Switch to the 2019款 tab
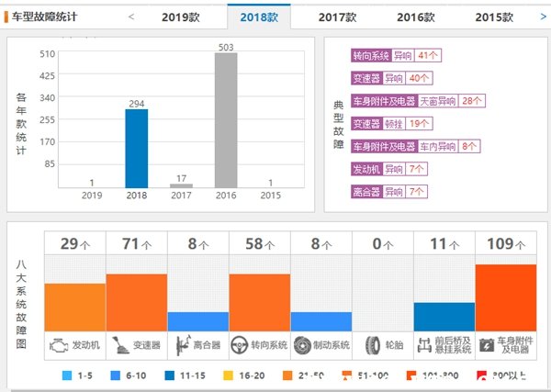This screenshot has width=551, height=392. (180, 17)
